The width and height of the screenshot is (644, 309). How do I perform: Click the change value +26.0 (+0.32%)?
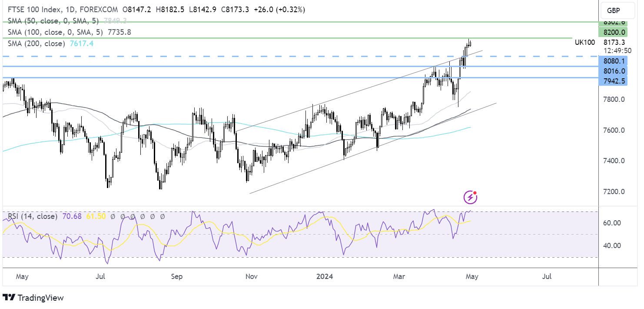pyautogui.click(x=279, y=10)
